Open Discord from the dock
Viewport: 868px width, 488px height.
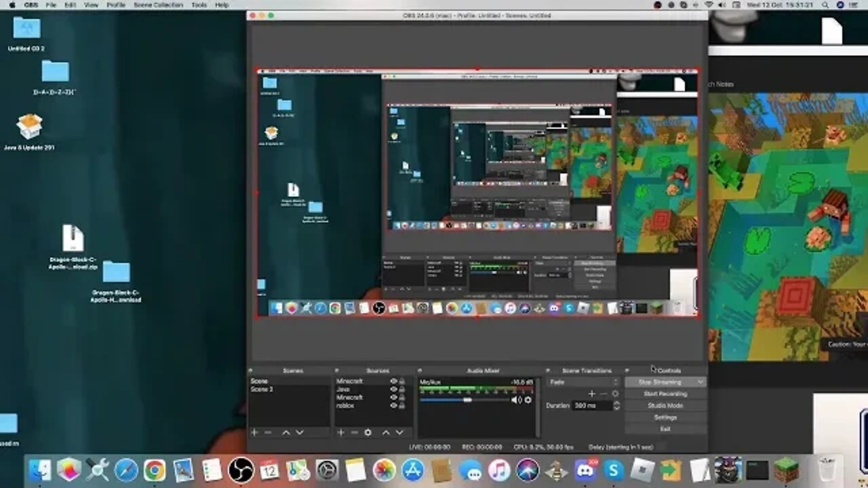[x=585, y=470]
